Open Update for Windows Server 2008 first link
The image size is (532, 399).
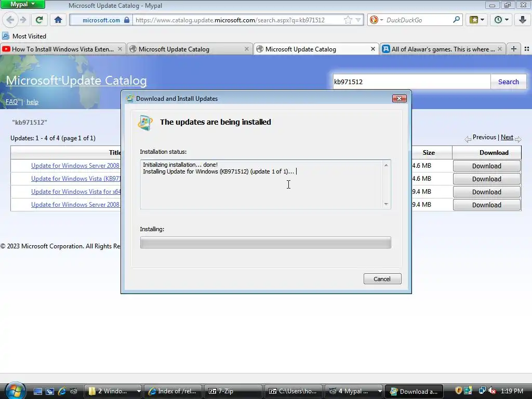[75, 166]
